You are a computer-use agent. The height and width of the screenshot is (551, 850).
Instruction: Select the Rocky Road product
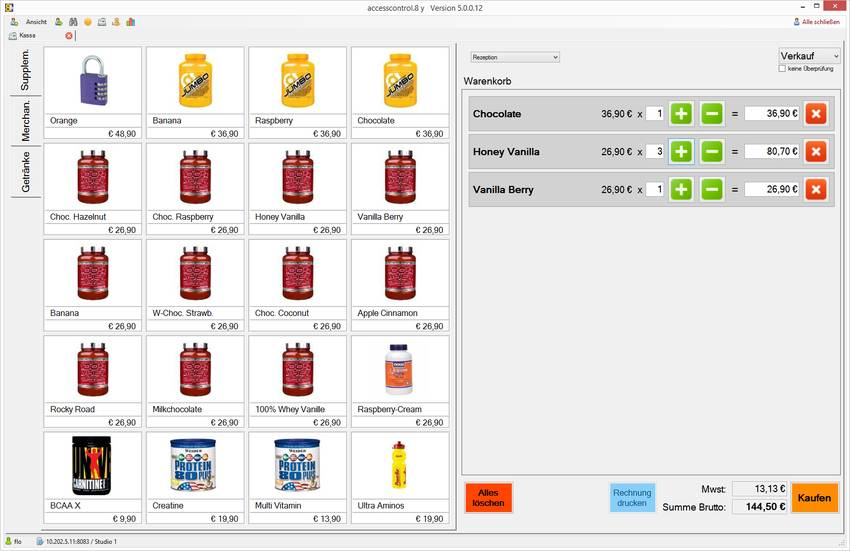click(93, 382)
